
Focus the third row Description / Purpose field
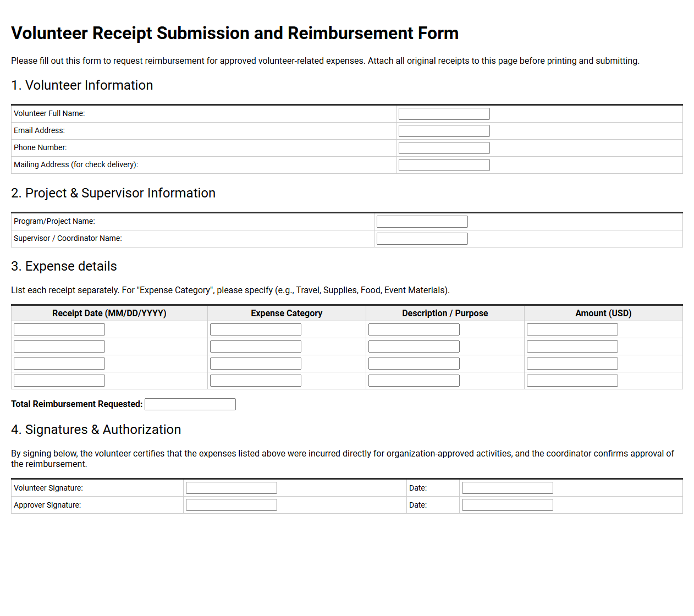pyautogui.click(x=414, y=364)
